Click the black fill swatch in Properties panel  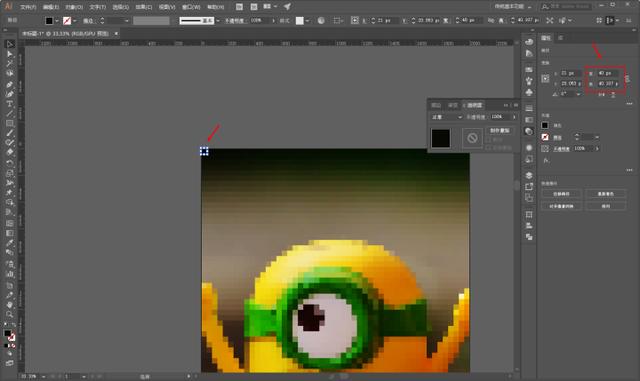tap(545, 125)
